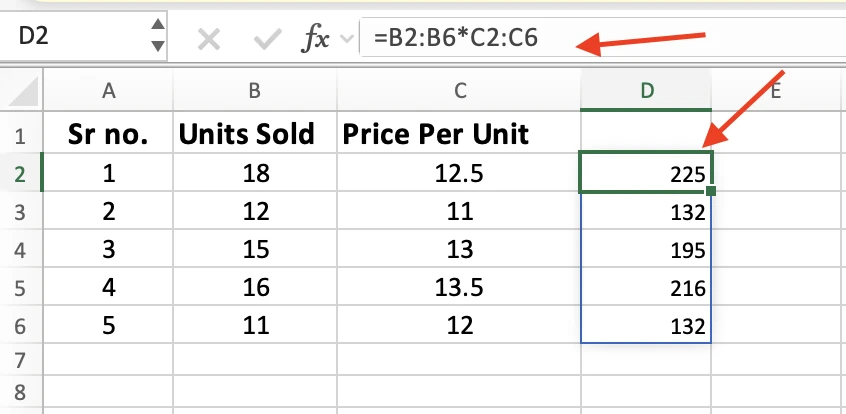Click the Name Box up stepper arrow
846x414 pixels.
[x=158, y=25]
